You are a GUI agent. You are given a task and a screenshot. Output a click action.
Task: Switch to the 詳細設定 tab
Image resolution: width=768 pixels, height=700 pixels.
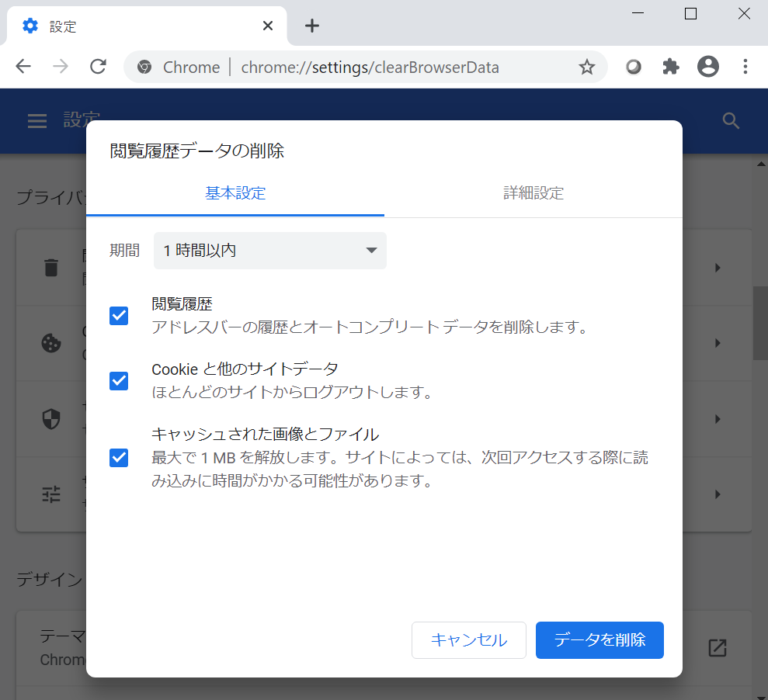click(533, 193)
